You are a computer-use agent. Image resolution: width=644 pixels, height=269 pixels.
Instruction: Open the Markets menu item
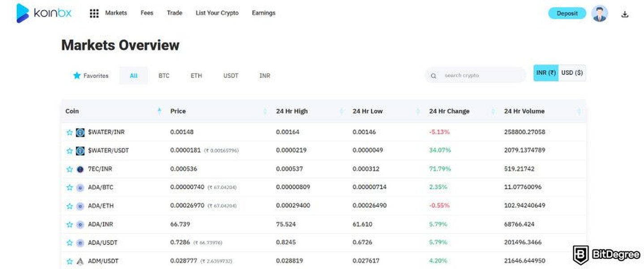pos(116,13)
